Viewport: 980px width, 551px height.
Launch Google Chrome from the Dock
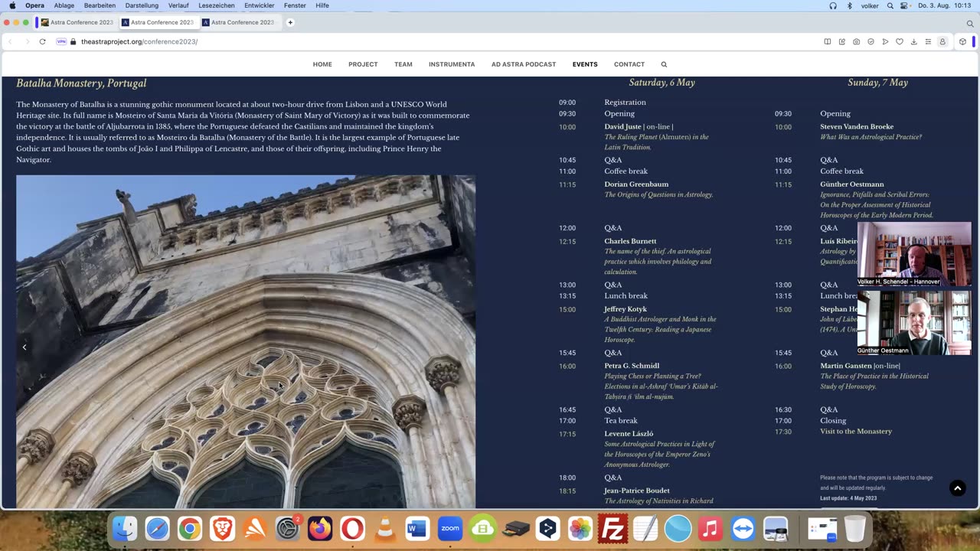click(x=190, y=529)
